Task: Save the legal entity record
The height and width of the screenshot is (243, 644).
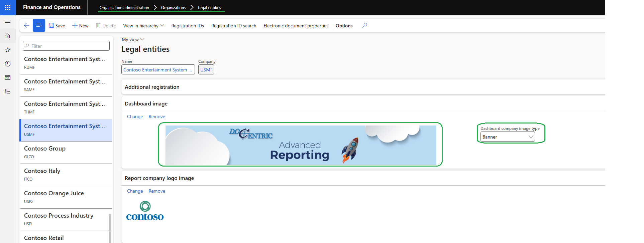Action: [57, 26]
